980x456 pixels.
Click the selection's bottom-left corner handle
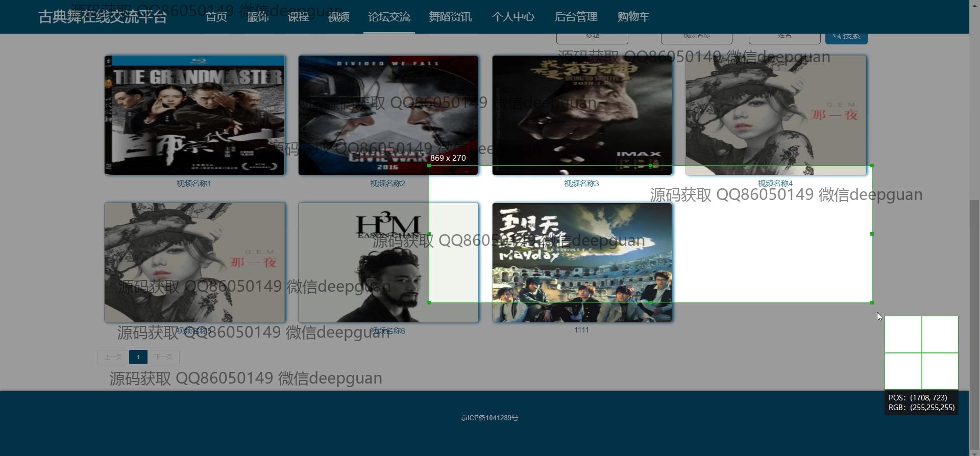429,302
